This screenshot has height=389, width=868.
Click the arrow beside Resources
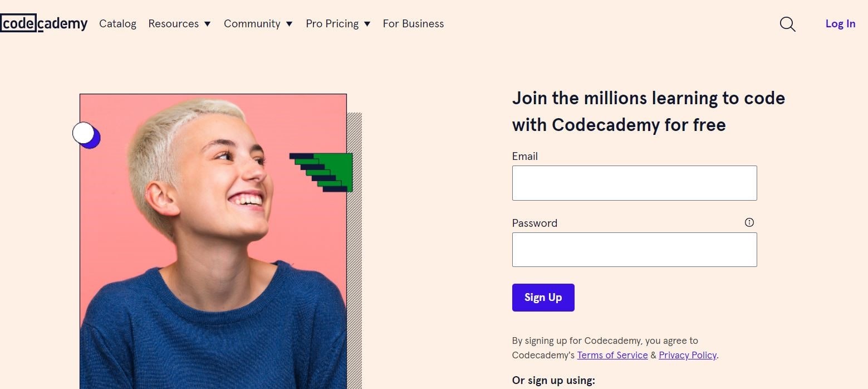coord(207,24)
